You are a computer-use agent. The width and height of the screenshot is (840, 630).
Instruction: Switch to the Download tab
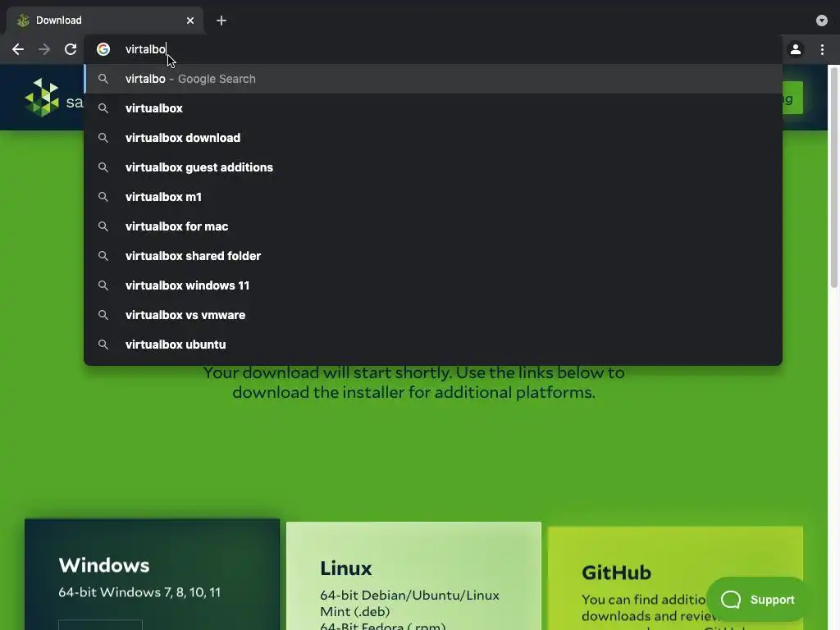coord(105,21)
